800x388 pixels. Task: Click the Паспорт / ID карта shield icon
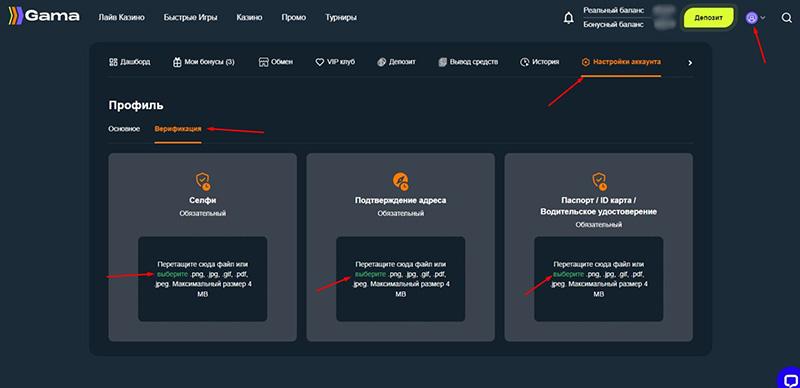(598, 181)
